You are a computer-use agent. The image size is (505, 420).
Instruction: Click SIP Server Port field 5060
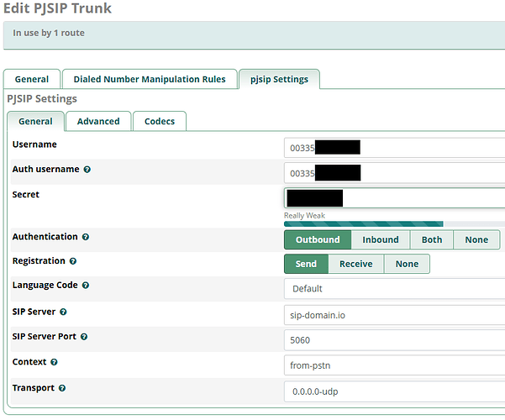[x=395, y=340]
